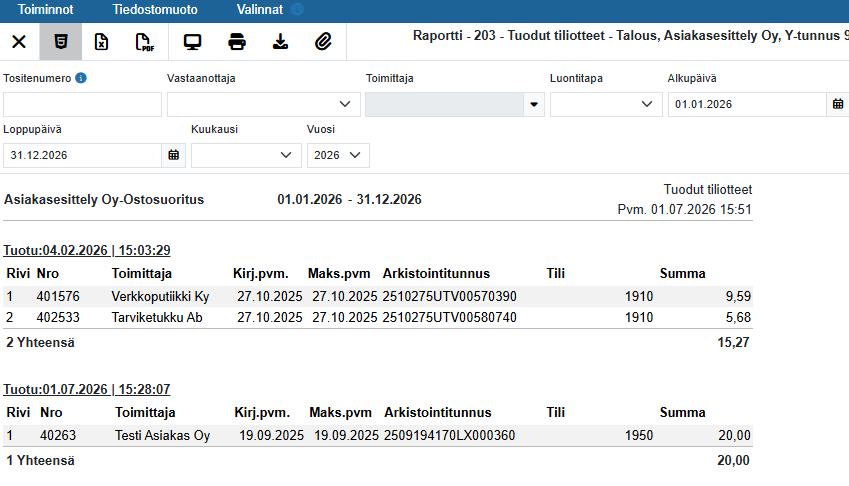Change the Vuosi 2026 dropdown
Image resolution: width=849 pixels, height=486 pixels.
[x=338, y=155]
